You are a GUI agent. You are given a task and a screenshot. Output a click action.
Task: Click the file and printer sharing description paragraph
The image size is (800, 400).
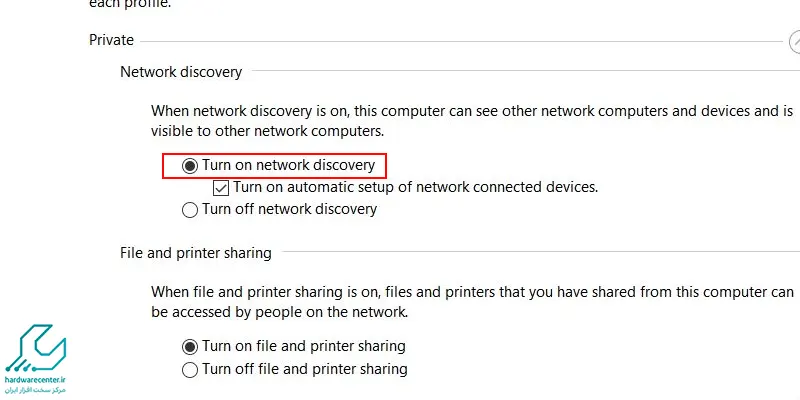tap(472, 302)
